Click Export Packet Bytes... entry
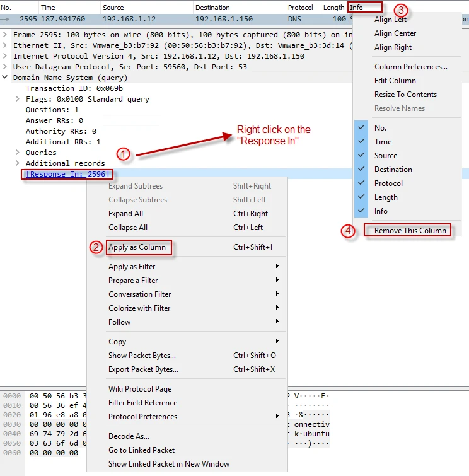This screenshot has height=476, width=469. coord(143,369)
